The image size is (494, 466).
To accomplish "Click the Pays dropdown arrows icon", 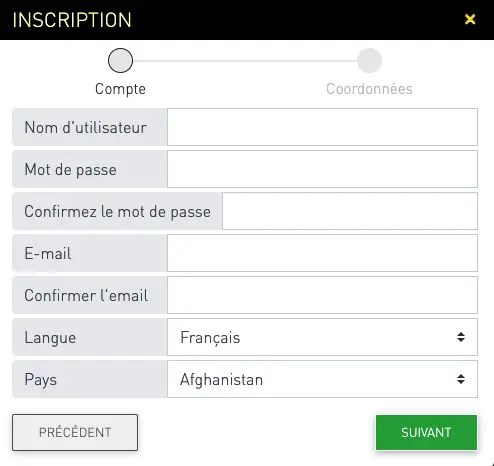I will tap(461, 379).
